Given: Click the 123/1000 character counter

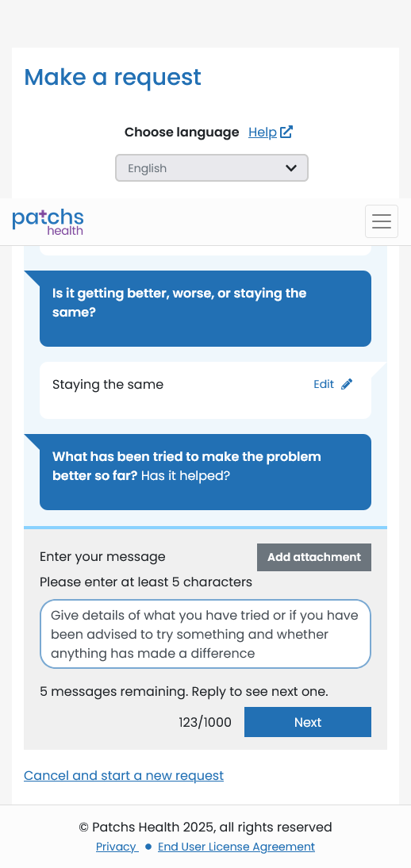Looking at the screenshot, I should (205, 723).
